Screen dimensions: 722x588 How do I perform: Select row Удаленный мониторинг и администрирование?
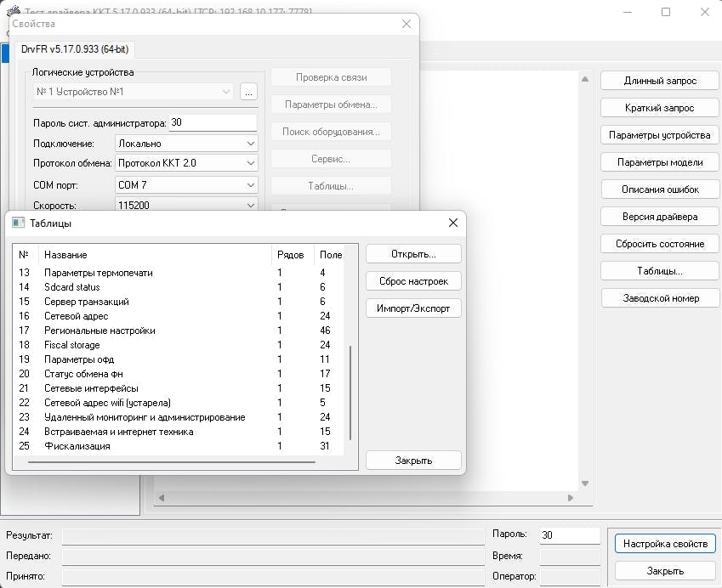click(179, 417)
